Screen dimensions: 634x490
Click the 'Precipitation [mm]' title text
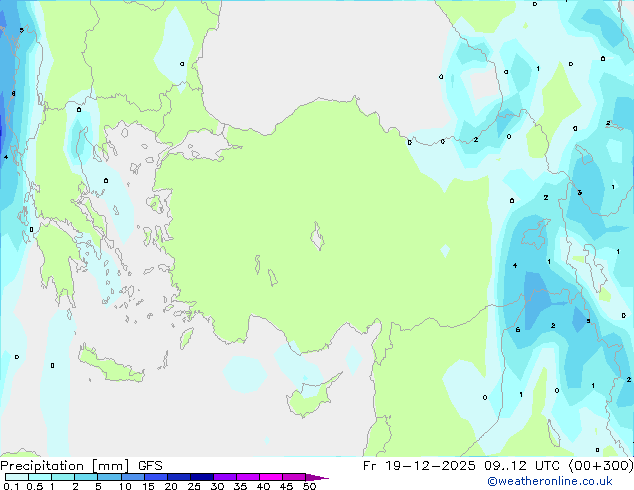coord(65,466)
